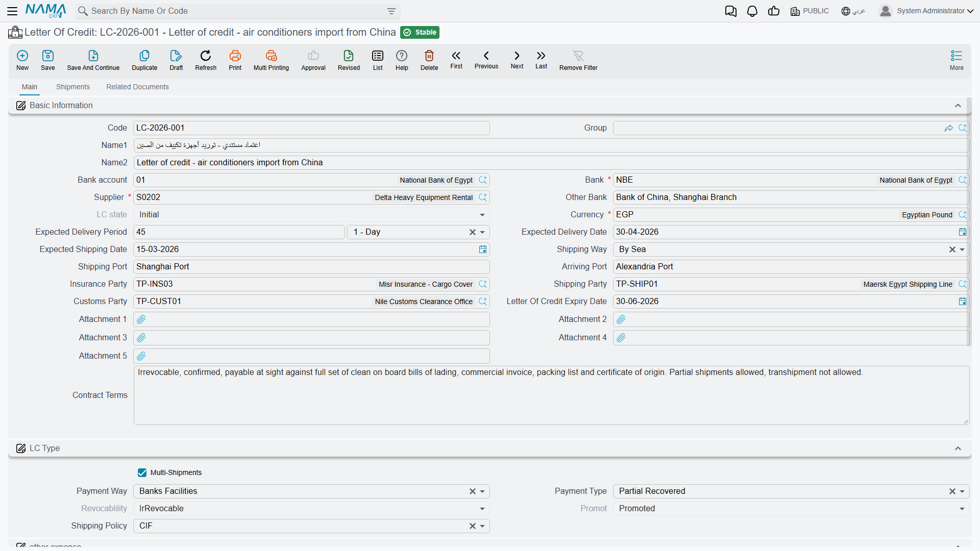This screenshot has height=551, width=980.
Task: Click the Expected Delivery Period field
Action: tap(239, 232)
